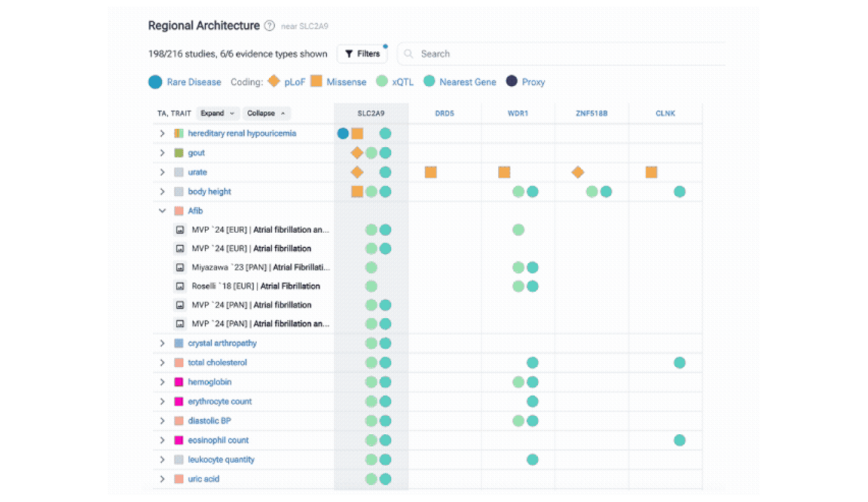This screenshot has width=868, height=502.
Task: Open the Filters button
Action: [362, 54]
